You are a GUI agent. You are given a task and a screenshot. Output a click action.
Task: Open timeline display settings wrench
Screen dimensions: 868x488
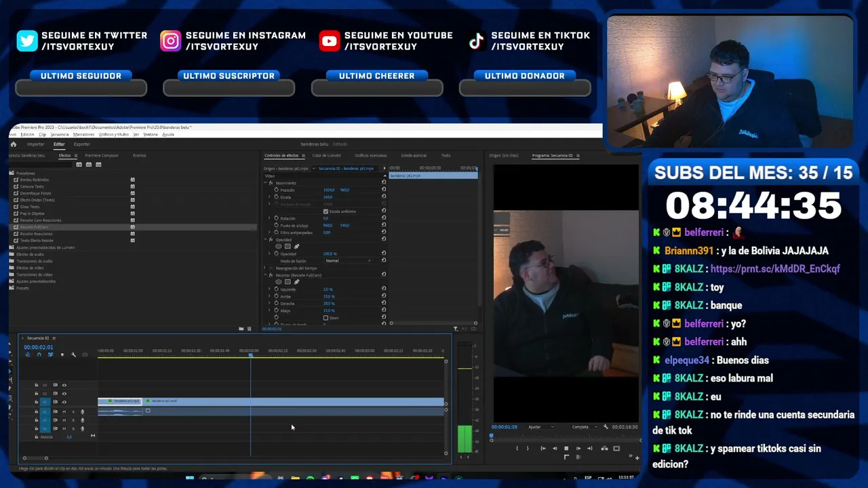pos(73,354)
